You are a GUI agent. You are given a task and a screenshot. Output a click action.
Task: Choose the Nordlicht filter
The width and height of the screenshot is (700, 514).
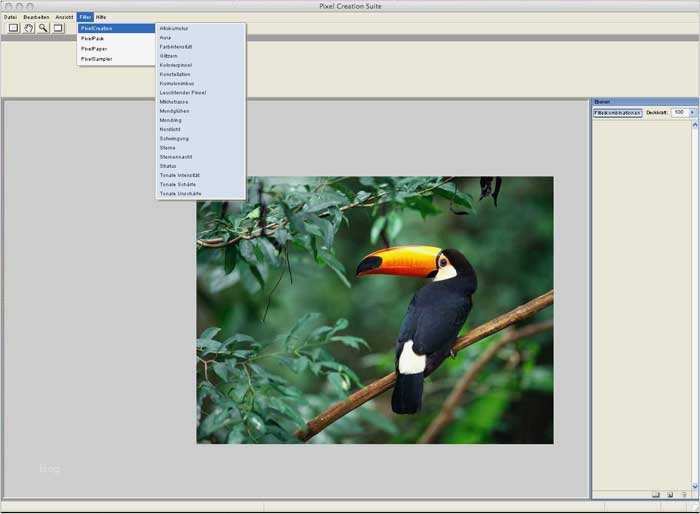pyautogui.click(x=170, y=129)
